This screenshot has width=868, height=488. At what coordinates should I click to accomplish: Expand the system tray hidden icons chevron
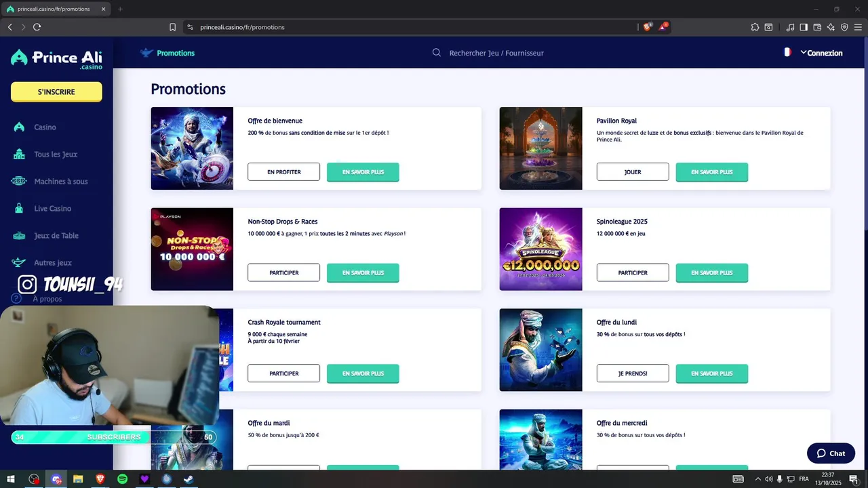(757, 479)
